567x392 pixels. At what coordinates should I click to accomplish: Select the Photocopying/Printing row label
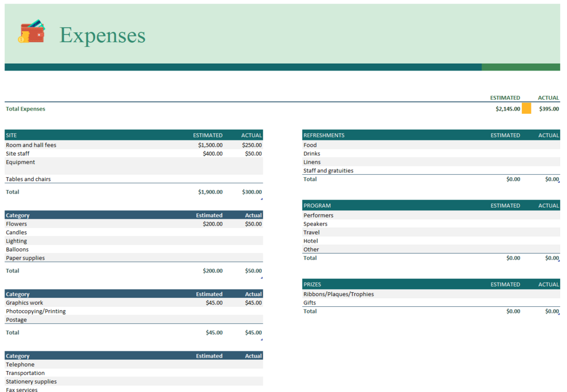coord(36,311)
